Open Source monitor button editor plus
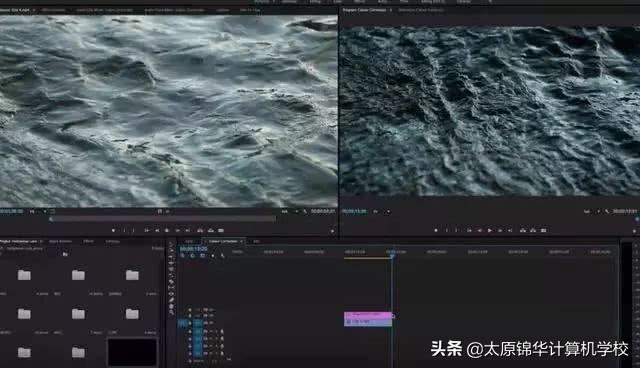Image resolution: width=640 pixels, height=368 pixels. tap(332, 231)
